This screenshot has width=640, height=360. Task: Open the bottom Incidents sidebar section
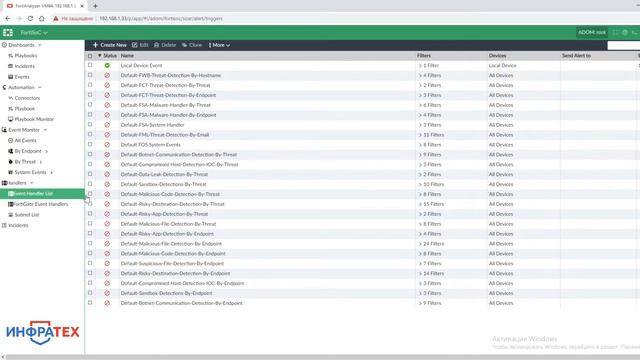pyautogui.click(x=18, y=225)
